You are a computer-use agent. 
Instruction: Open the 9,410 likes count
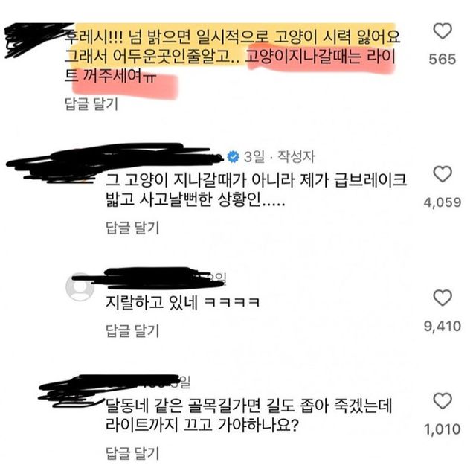[x=443, y=326]
